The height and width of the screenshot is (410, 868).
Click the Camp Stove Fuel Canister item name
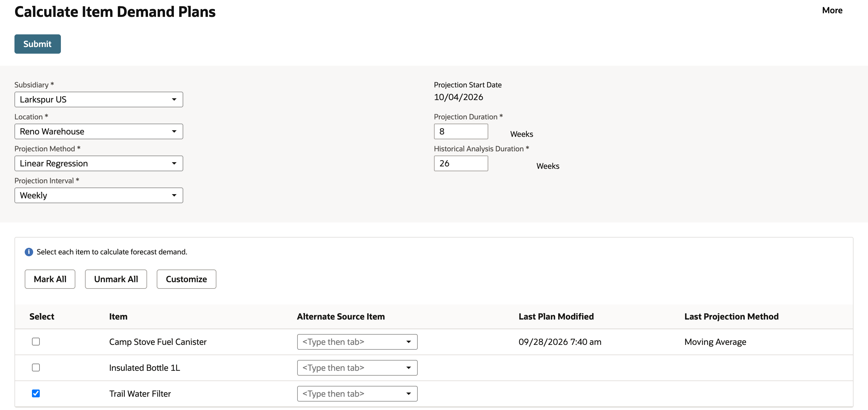[x=158, y=342]
